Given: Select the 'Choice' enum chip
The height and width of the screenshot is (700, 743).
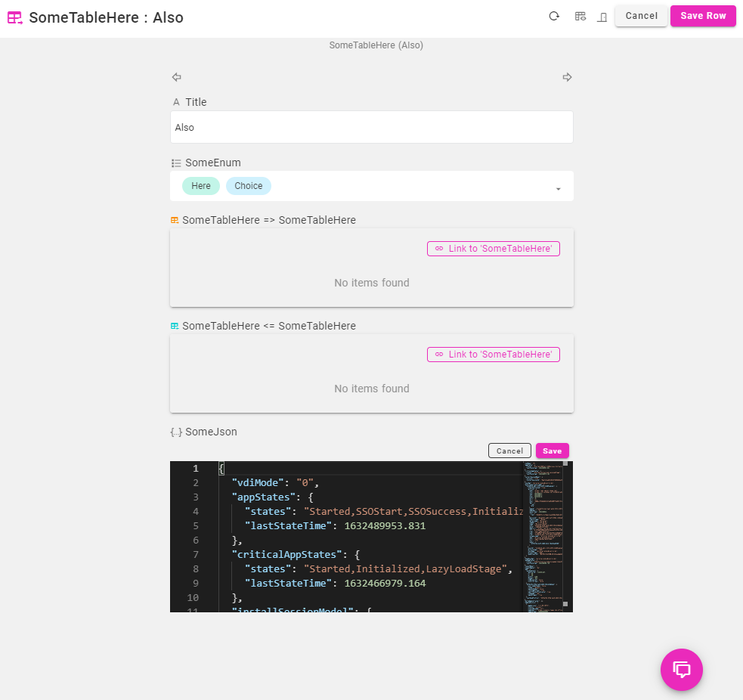Looking at the screenshot, I should pos(249,186).
